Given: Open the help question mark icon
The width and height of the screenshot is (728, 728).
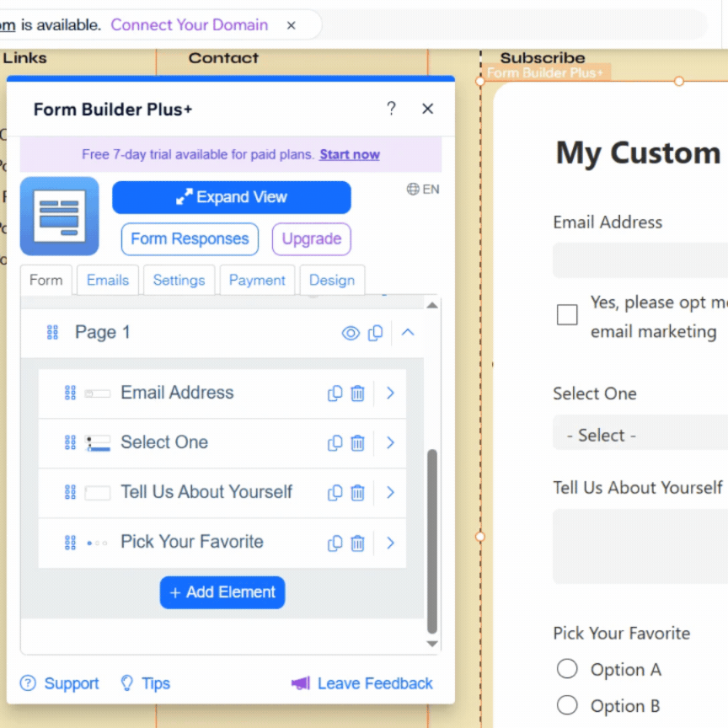Looking at the screenshot, I should [392, 109].
